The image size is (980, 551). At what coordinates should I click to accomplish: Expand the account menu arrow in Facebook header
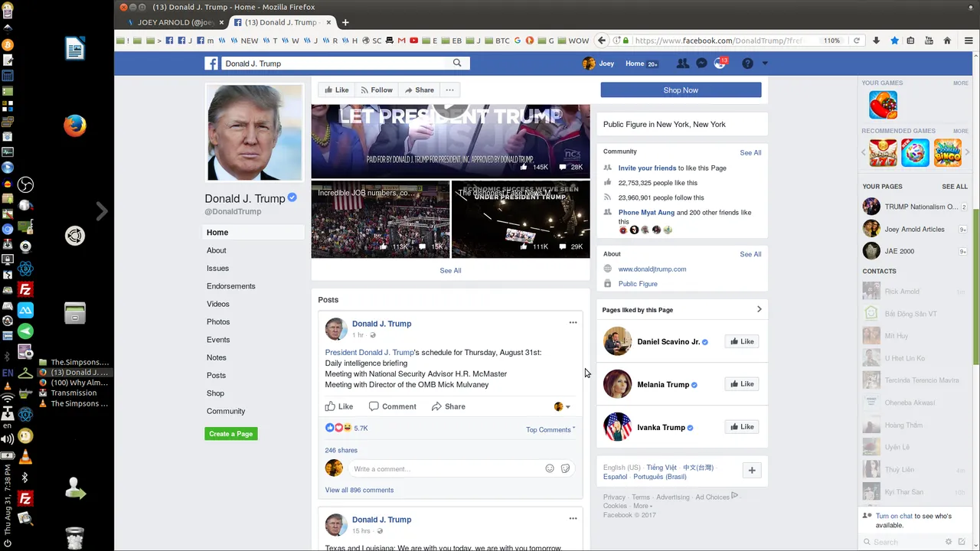click(764, 64)
